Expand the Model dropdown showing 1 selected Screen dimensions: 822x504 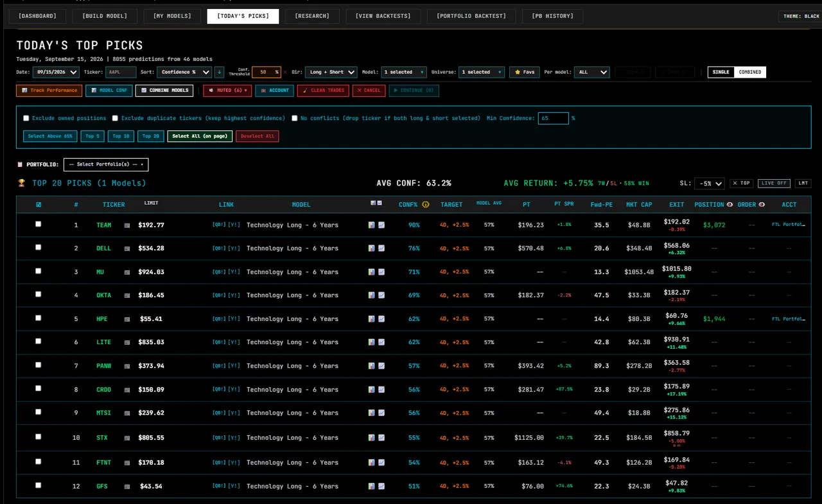pyautogui.click(x=404, y=73)
